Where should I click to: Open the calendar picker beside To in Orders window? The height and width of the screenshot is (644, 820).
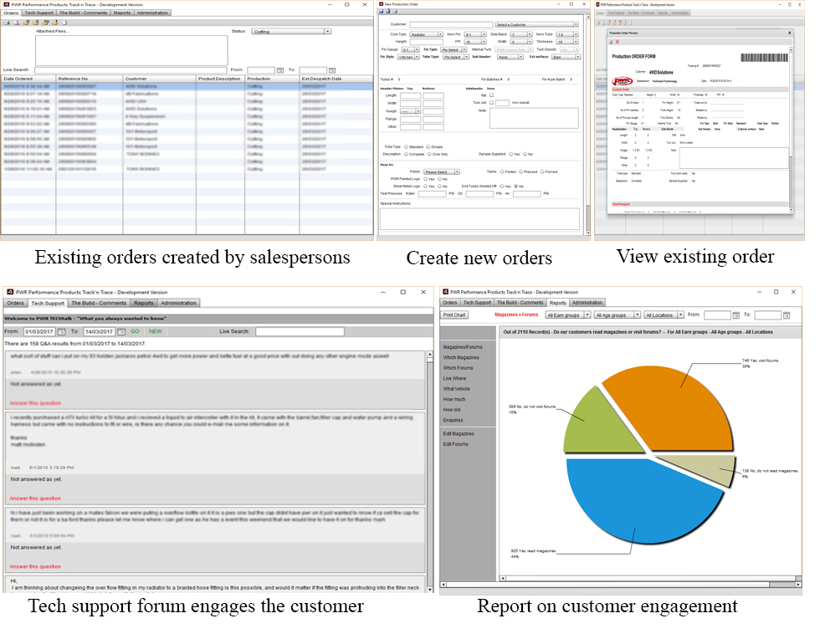(x=332, y=70)
